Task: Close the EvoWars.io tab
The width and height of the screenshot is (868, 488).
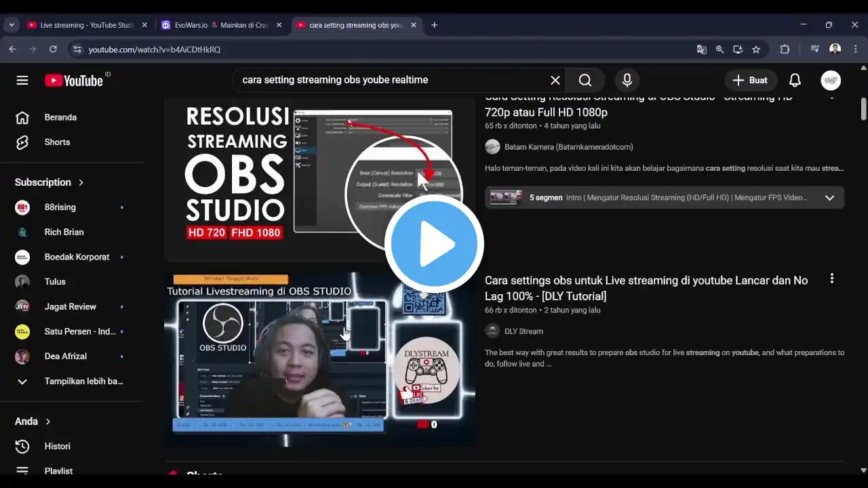Action: tap(279, 25)
